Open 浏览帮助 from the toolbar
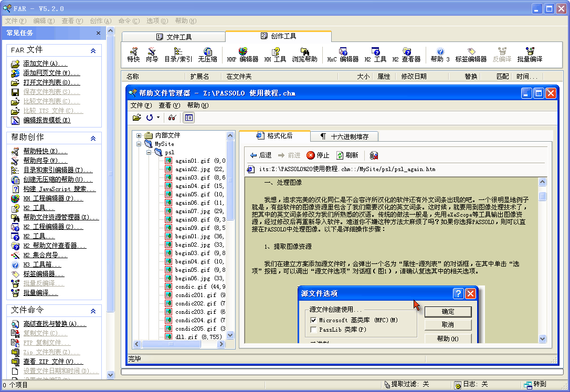The width and height of the screenshot is (570, 392). click(304, 55)
